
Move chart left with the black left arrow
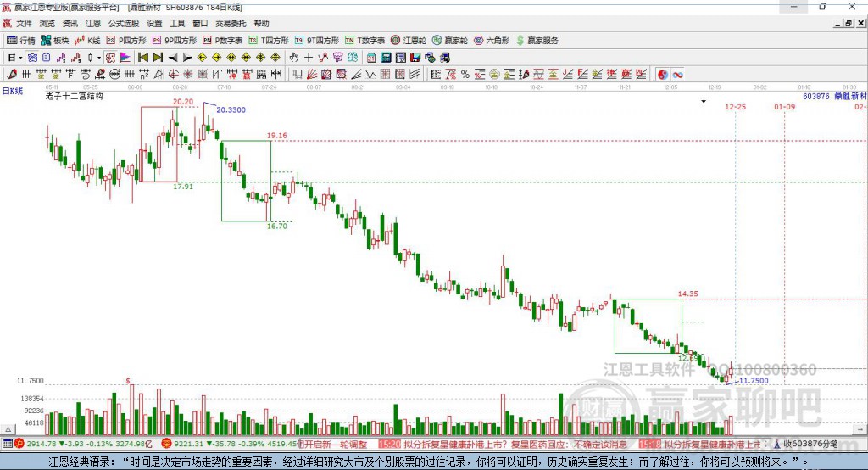(x=173, y=58)
